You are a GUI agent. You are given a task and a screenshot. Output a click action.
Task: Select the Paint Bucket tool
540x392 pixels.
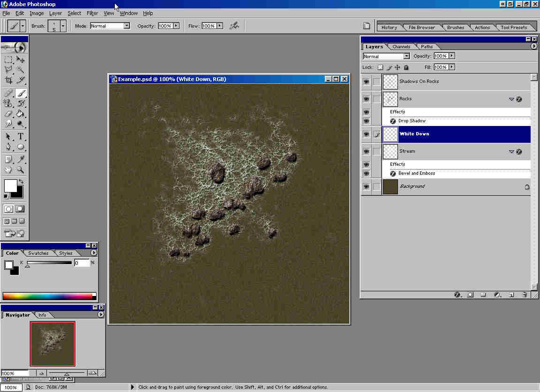click(21, 113)
